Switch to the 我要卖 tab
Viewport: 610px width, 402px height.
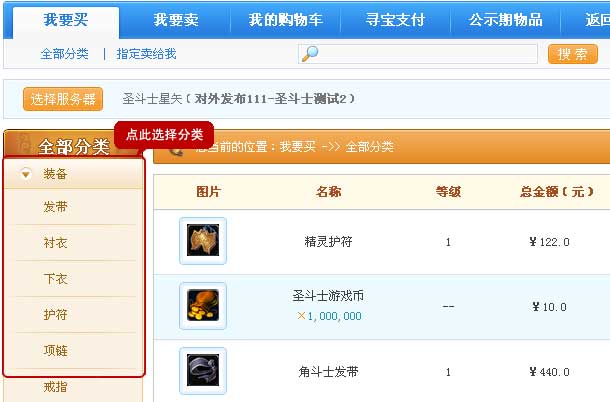(176, 20)
